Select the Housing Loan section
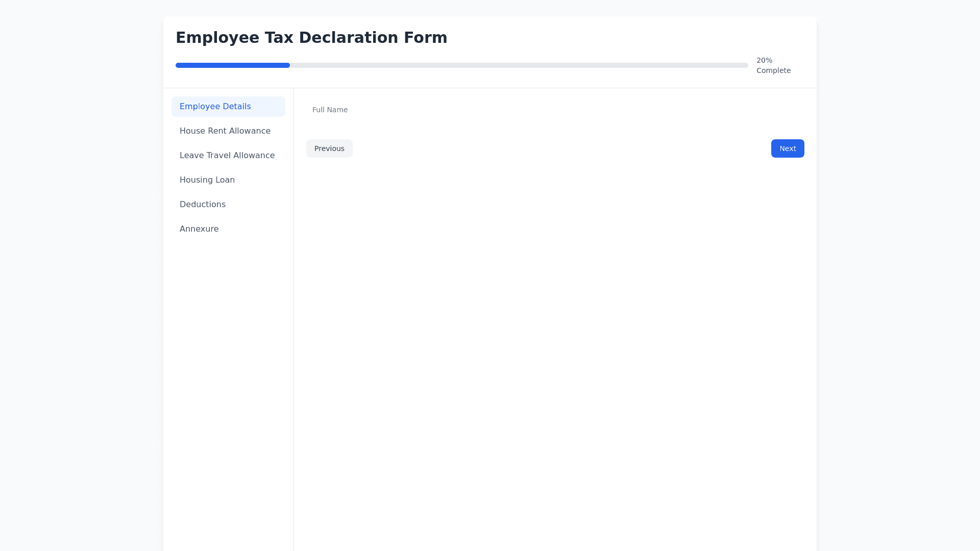 pyautogui.click(x=207, y=180)
